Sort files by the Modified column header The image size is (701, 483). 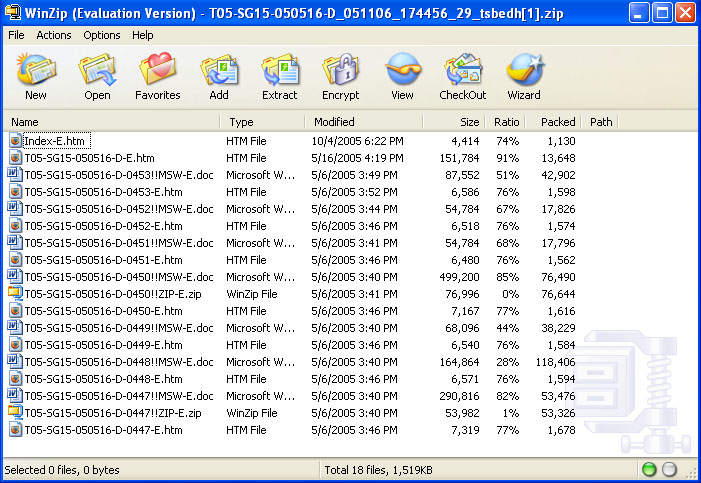[364, 122]
